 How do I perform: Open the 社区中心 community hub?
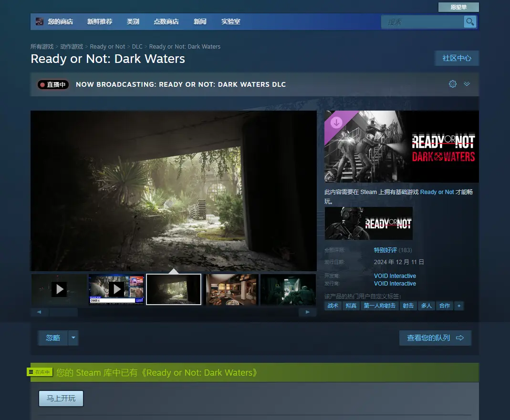457,58
